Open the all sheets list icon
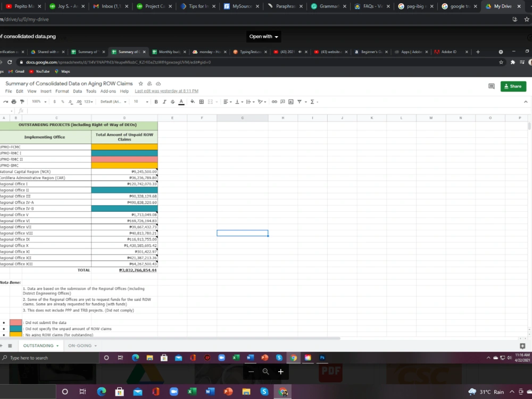 point(10,346)
